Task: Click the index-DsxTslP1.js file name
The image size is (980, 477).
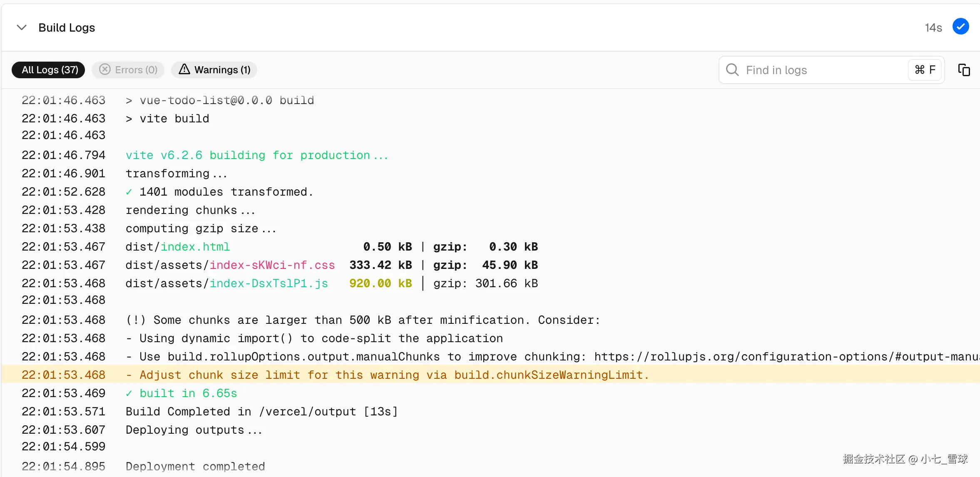Action: pos(269,283)
